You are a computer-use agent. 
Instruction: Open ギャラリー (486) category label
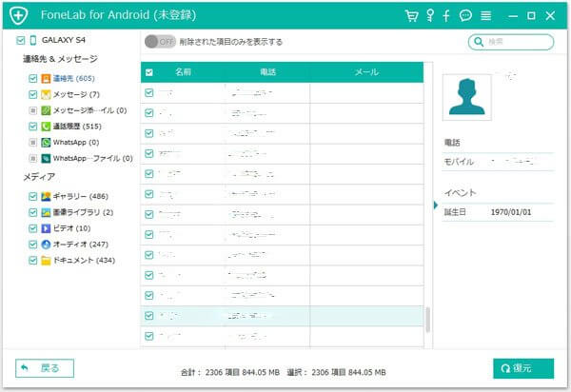81,197
